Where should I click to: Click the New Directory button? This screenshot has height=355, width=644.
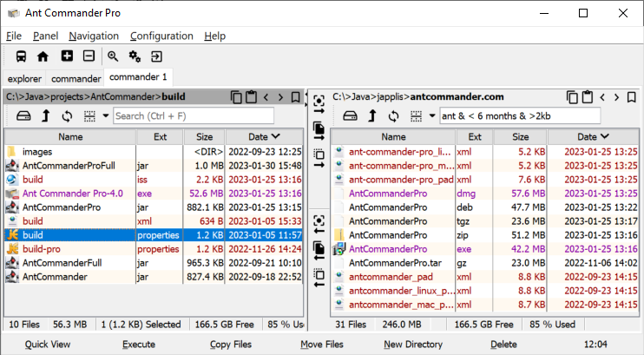(x=413, y=345)
